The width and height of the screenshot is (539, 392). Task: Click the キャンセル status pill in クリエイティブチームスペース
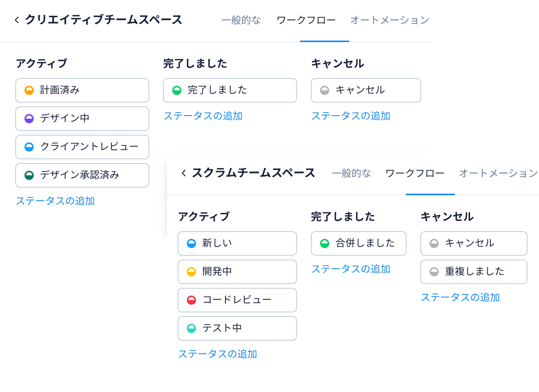pos(366,90)
